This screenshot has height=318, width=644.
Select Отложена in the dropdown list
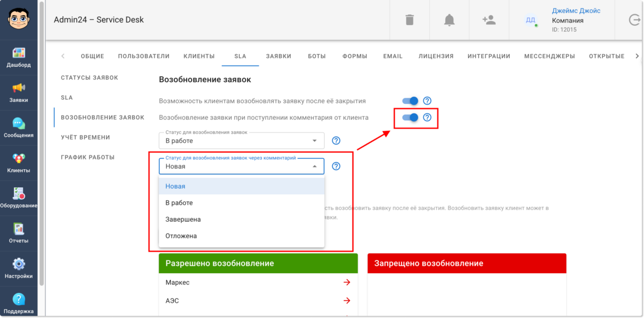click(242, 236)
